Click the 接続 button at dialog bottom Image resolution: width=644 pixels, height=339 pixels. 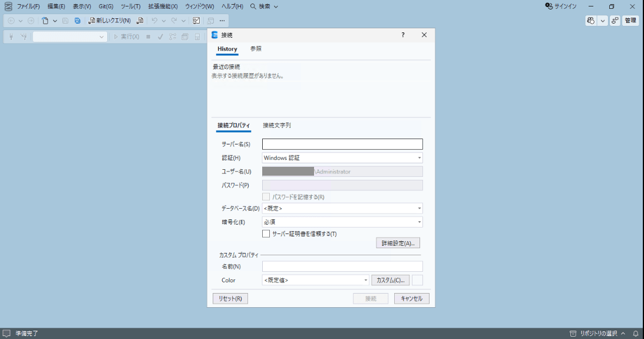(371, 299)
